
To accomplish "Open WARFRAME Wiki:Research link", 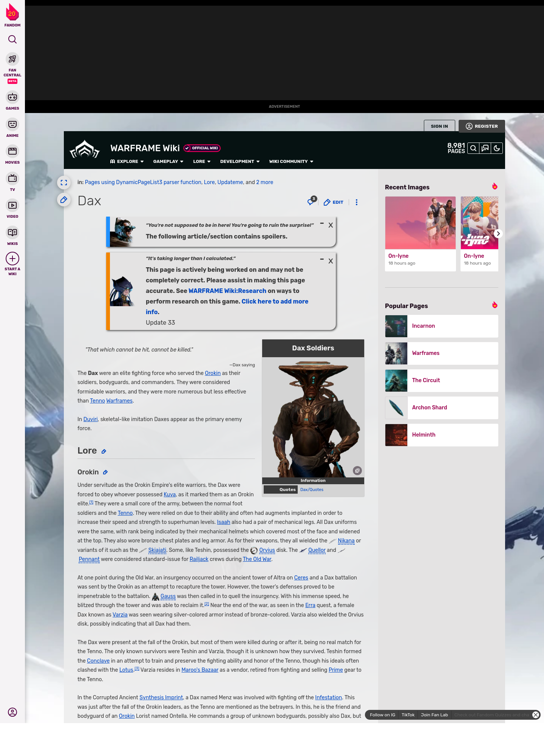I will (227, 291).
